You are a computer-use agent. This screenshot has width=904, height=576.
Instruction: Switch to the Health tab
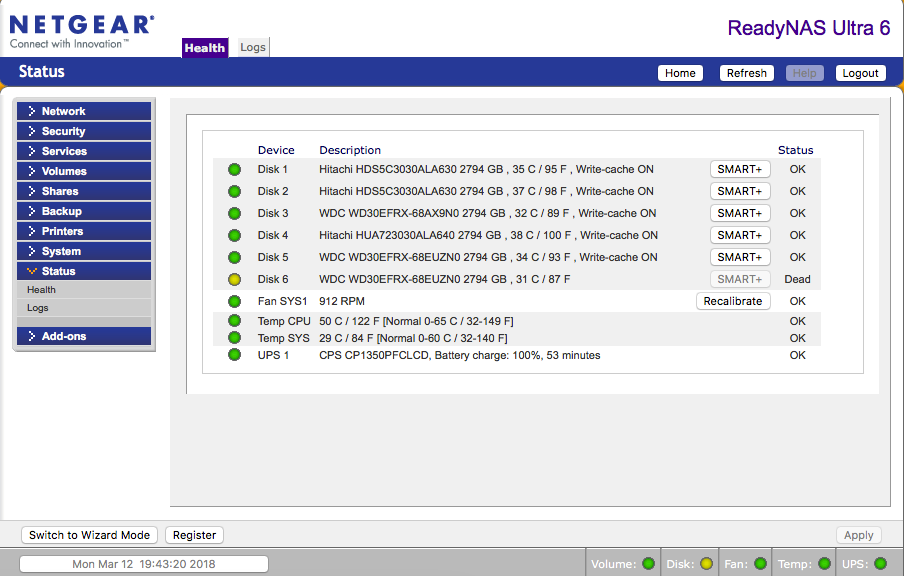point(205,48)
